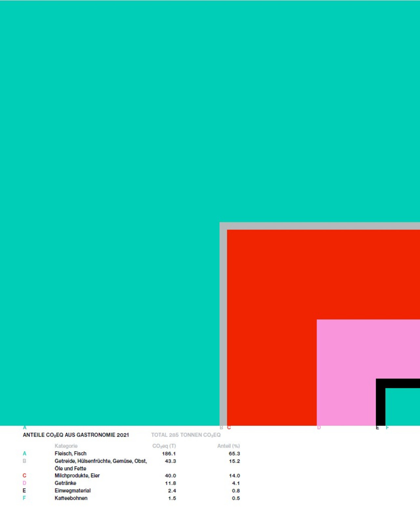Click the 186.1 value in the table
Screen dimensions: 420x512
(169, 453)
